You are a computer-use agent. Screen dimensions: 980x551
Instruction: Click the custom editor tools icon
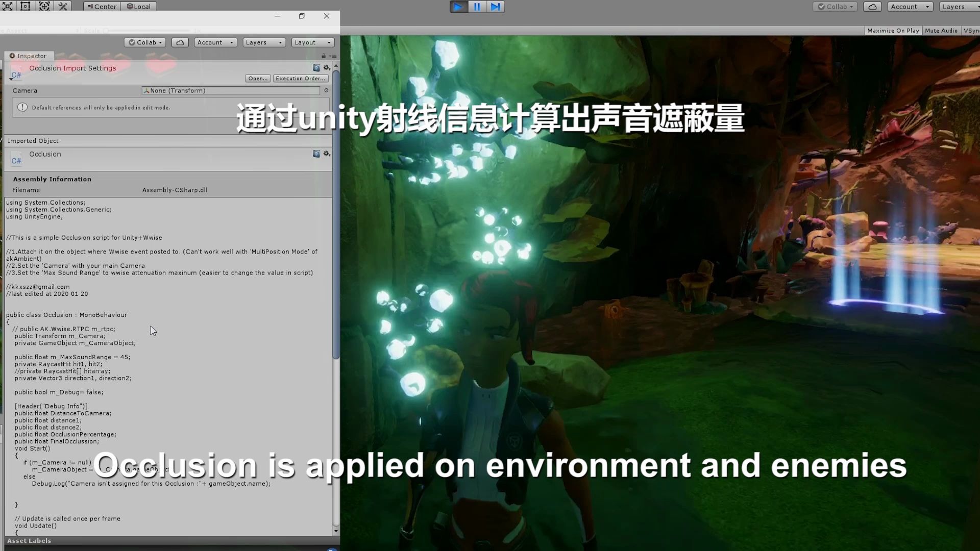[x=63, y=6]
